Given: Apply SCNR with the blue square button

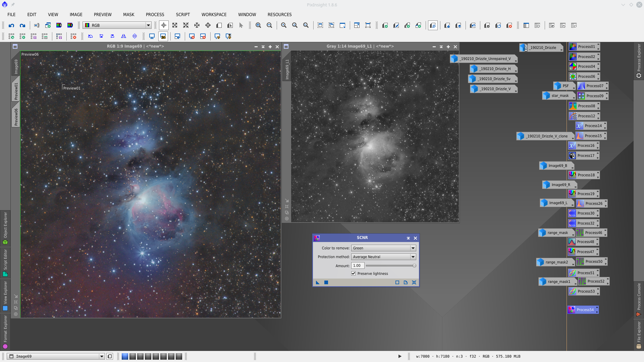Looking at the screenshot, I should (326, 283).
